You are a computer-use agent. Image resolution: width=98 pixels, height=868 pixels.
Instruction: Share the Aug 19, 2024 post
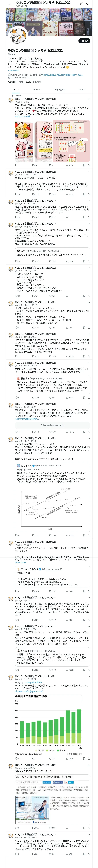coord(89,261)
